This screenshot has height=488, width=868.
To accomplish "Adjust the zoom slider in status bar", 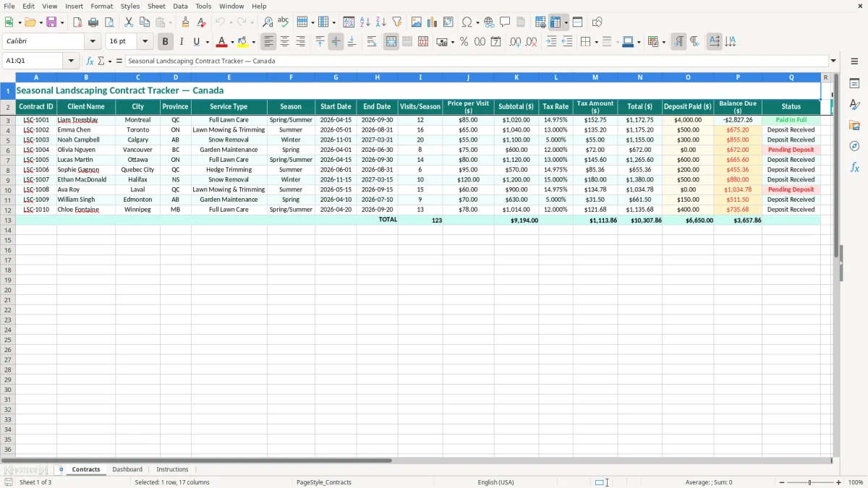I will coord(810,482).
